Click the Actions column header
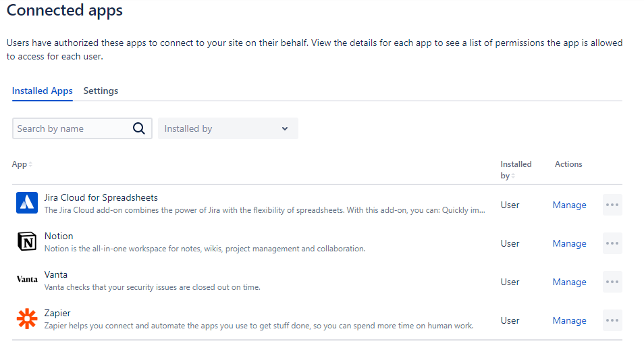 click(568, 164)
